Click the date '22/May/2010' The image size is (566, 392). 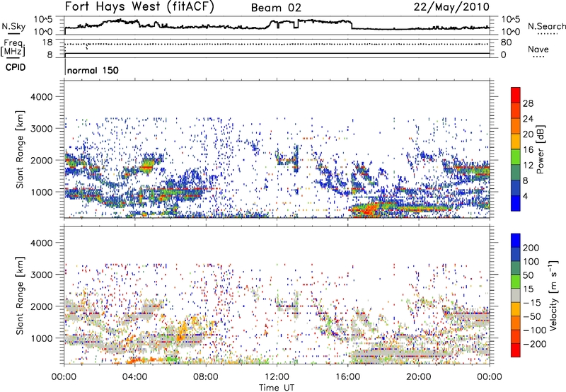coord(451,7)
